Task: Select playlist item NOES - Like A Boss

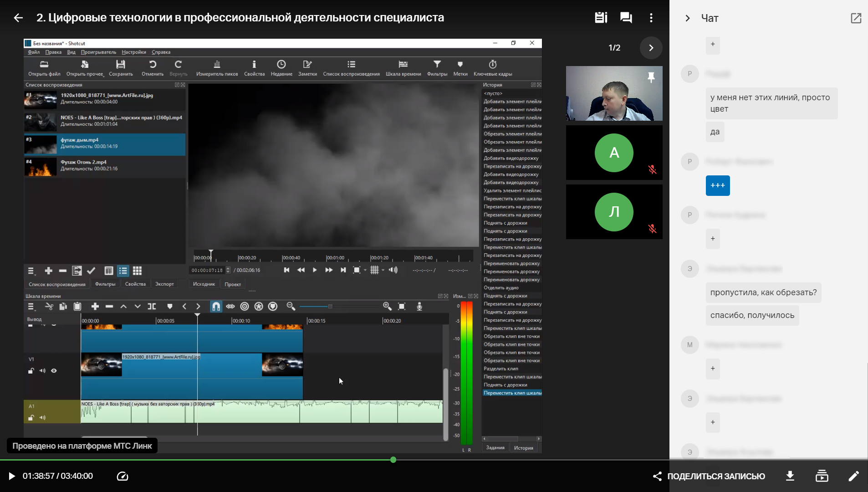Action: tap(105, 122)
